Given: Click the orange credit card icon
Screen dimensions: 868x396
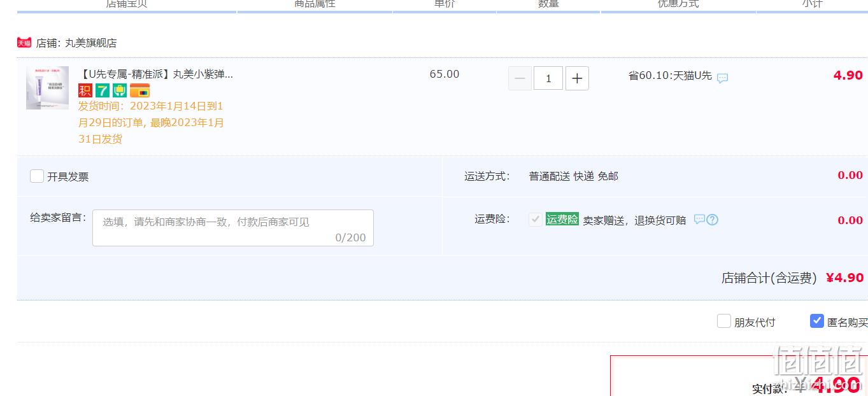Looking at the screenshot, I should point(139,90).
